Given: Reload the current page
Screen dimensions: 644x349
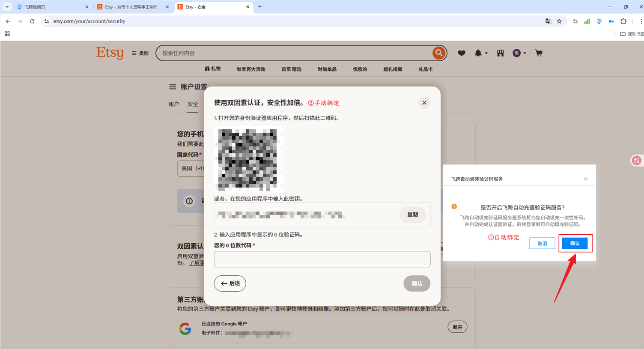Looking at the screenshot, I should tap(32, 21).
